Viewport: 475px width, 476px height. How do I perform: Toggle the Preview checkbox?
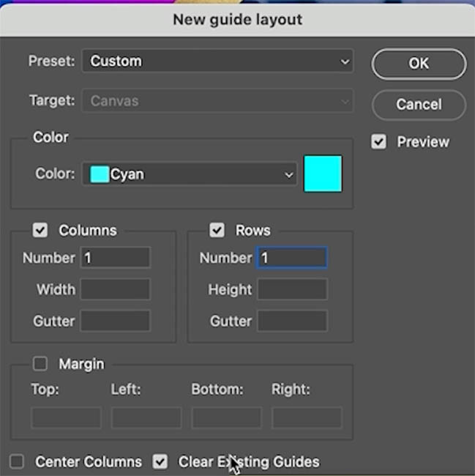click(378, 142)
